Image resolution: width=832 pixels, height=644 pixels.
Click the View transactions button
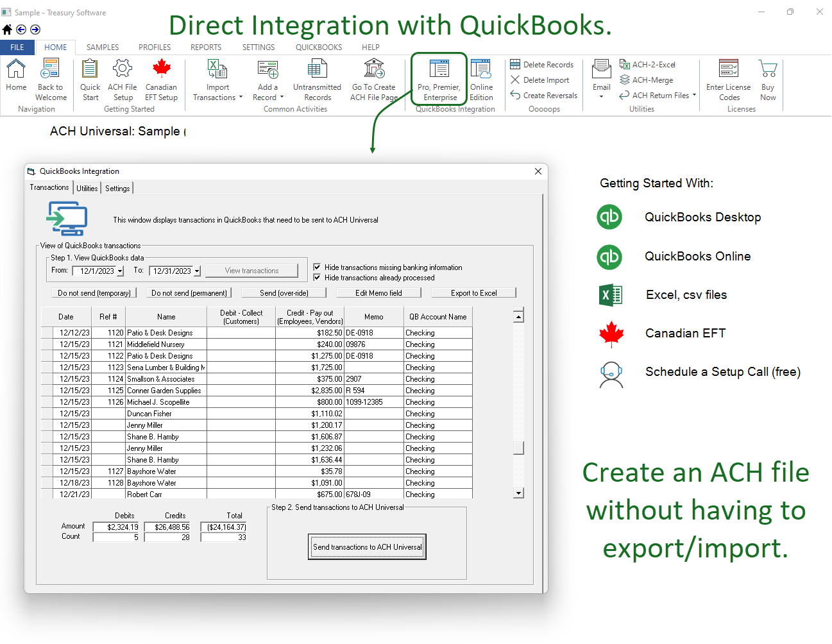[252, 271]
